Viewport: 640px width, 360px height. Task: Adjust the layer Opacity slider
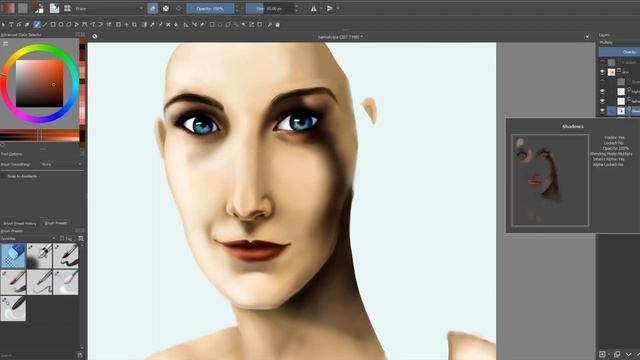(x=619, y=52)
